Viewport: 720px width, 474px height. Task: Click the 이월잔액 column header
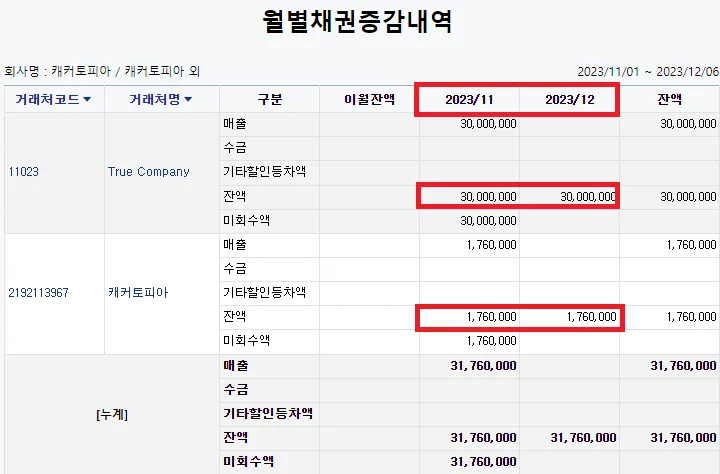(x=369, y=99)
